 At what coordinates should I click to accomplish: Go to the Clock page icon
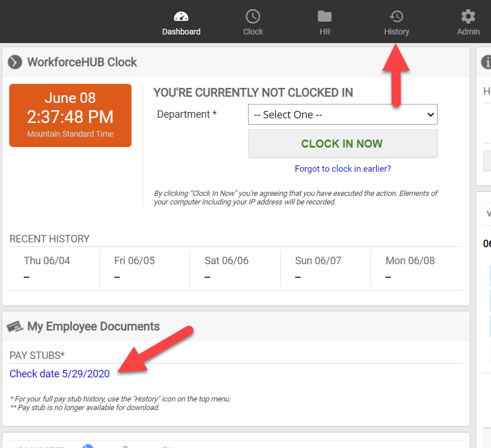[x=253, y=17]
